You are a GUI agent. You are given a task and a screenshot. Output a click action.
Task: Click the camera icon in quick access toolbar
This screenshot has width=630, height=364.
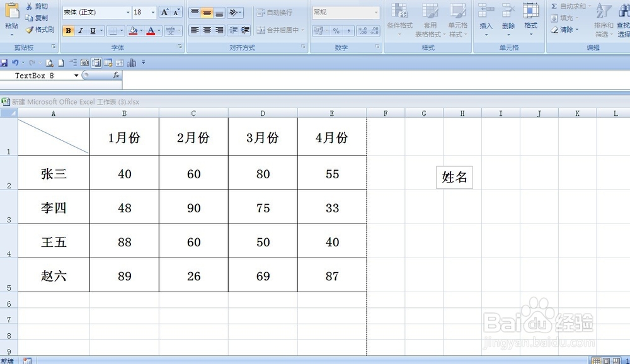point(84,63)
